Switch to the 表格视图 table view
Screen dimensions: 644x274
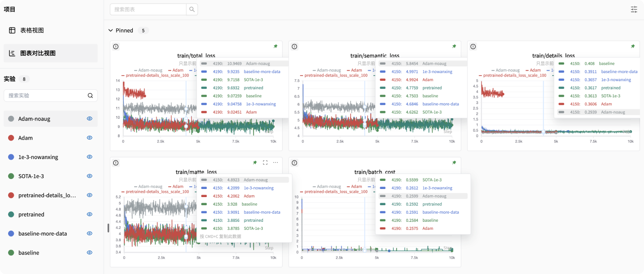32,30
